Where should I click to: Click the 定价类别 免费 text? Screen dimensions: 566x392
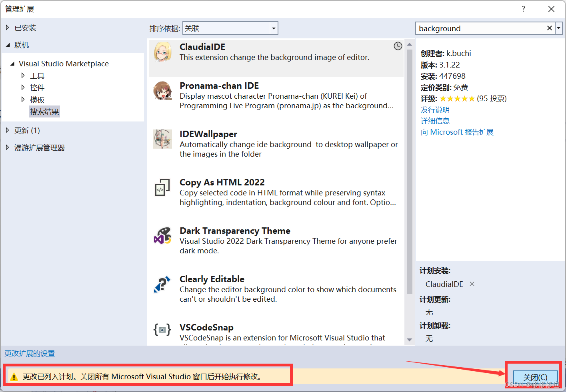(444, 87)
